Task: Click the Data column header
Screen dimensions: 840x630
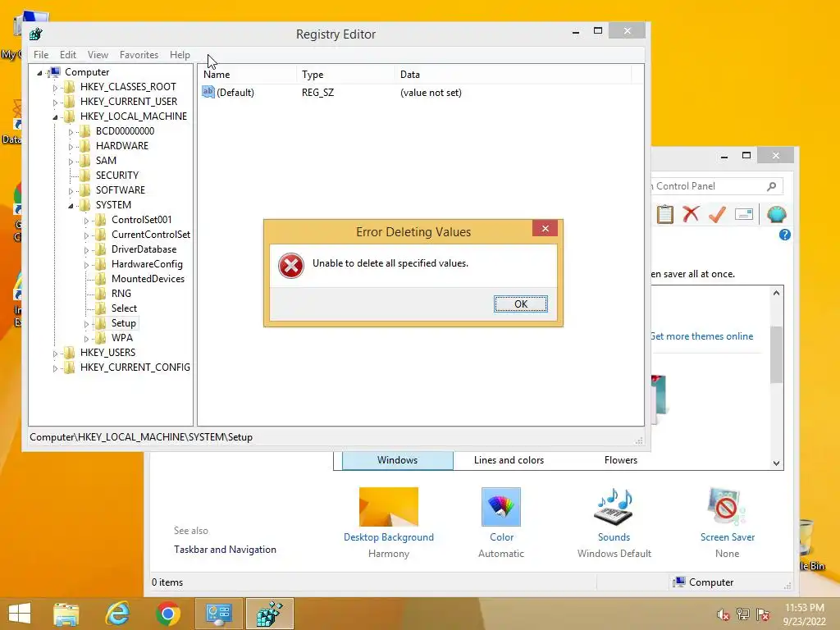Action: (514, 75)
